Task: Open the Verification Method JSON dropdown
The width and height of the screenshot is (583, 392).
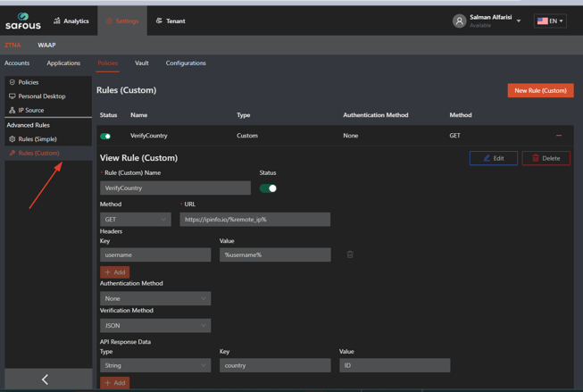Action: click(154, 326)
